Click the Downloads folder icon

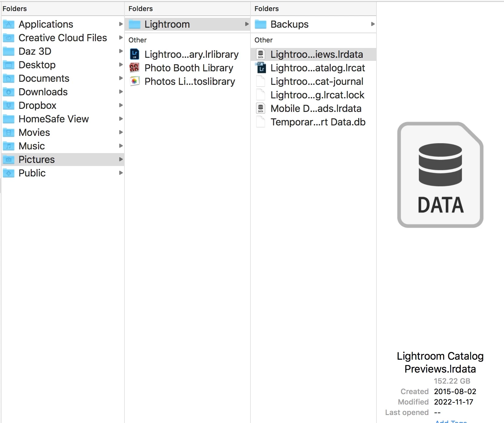9,92
